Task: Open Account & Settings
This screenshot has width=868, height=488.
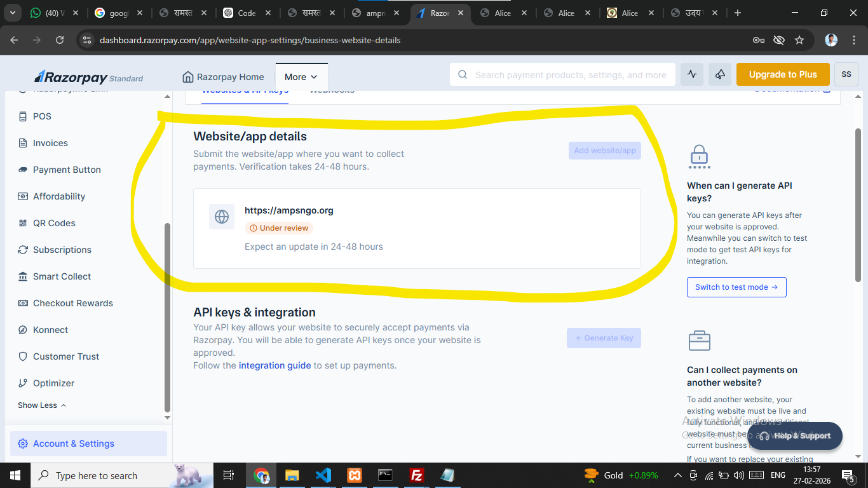Action: [88, 444]
